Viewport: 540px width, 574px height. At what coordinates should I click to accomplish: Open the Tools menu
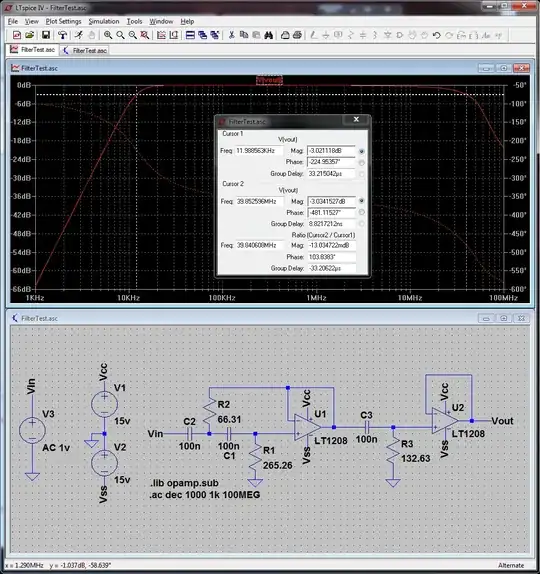pos(134,21)
